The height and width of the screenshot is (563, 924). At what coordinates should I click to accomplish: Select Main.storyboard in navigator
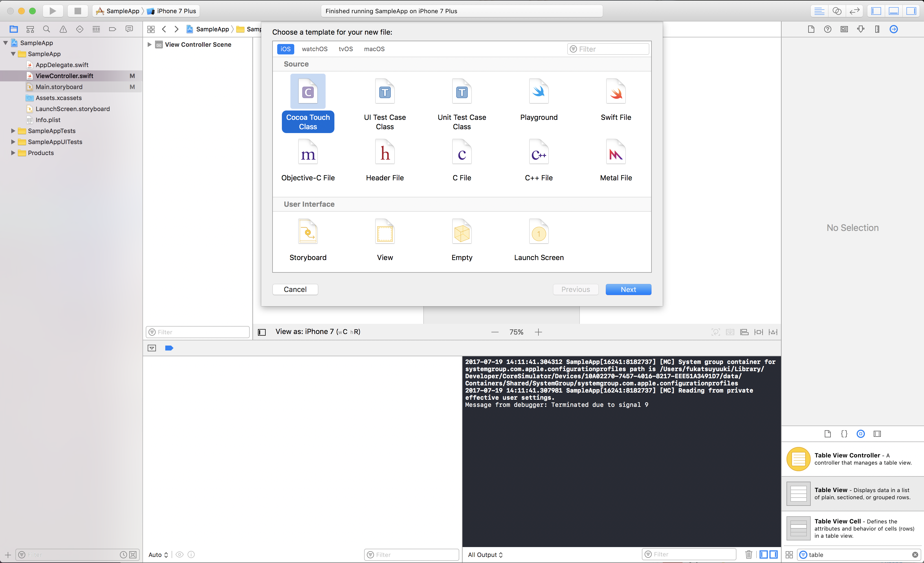(x=71, y=87)
